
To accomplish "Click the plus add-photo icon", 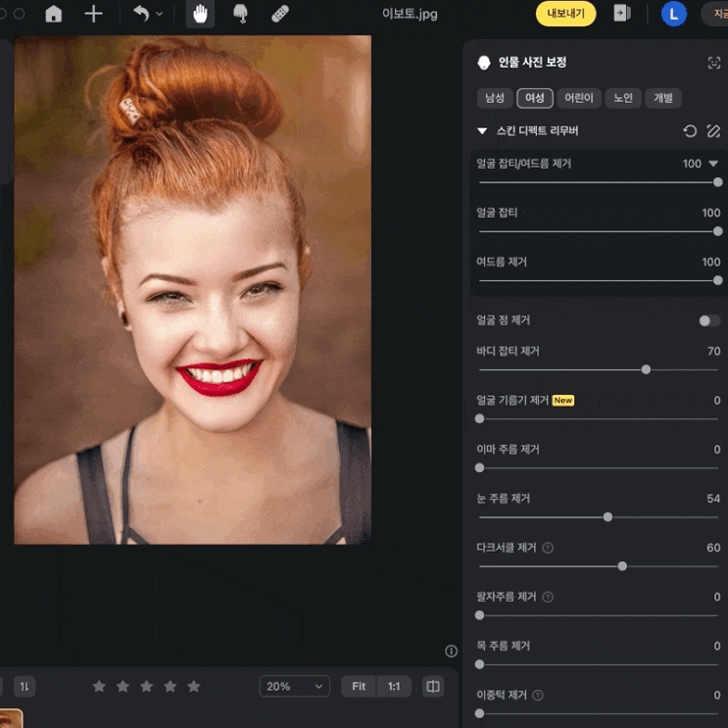I will click(x=93, y=14).
